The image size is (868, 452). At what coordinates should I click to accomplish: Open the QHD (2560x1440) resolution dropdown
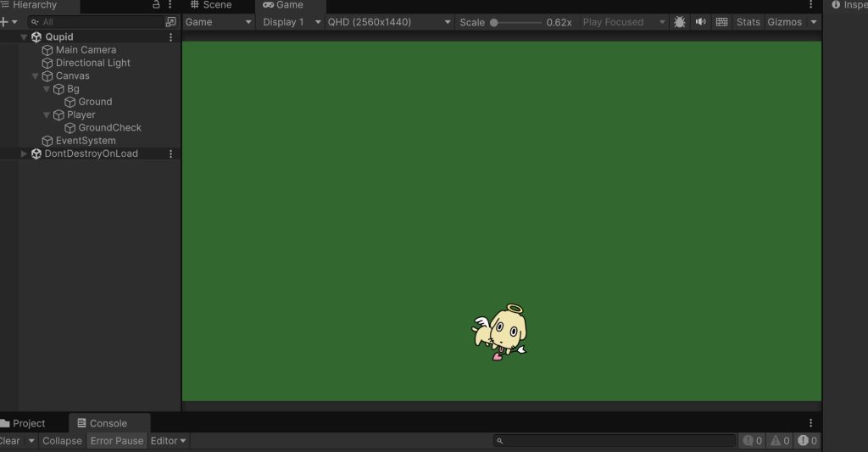[390, 22]
